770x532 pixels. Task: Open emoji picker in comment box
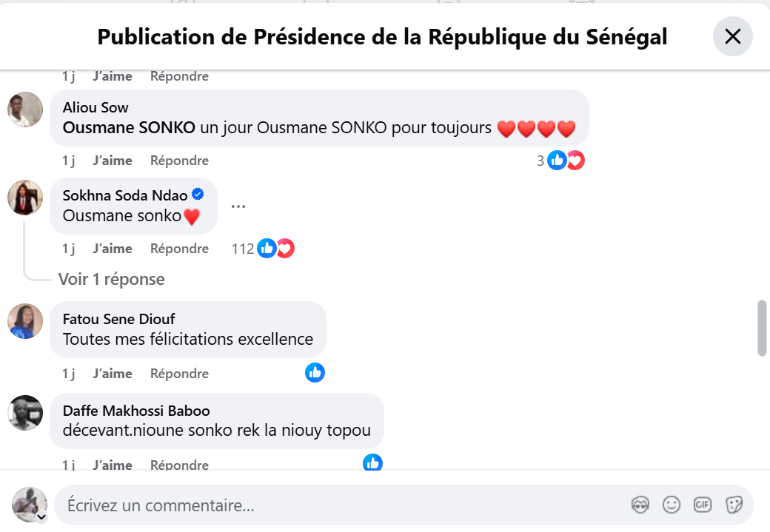pyautogui.click(x=672, y=505)
